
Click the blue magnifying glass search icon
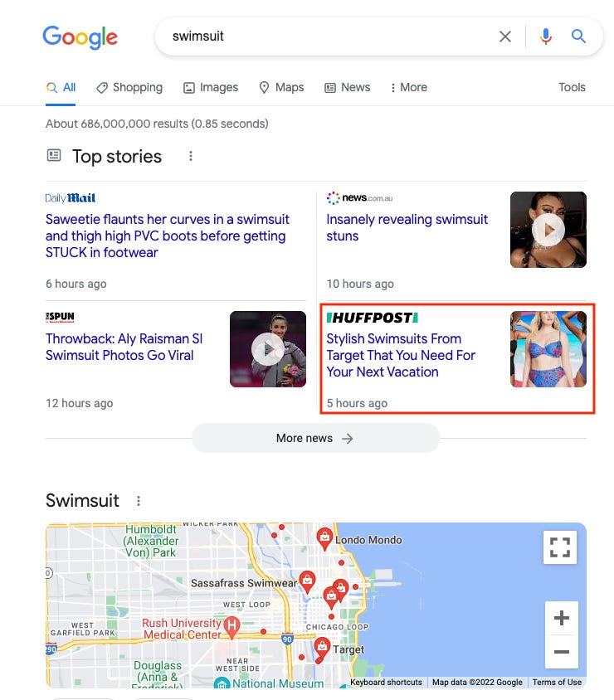click(578, 36)
